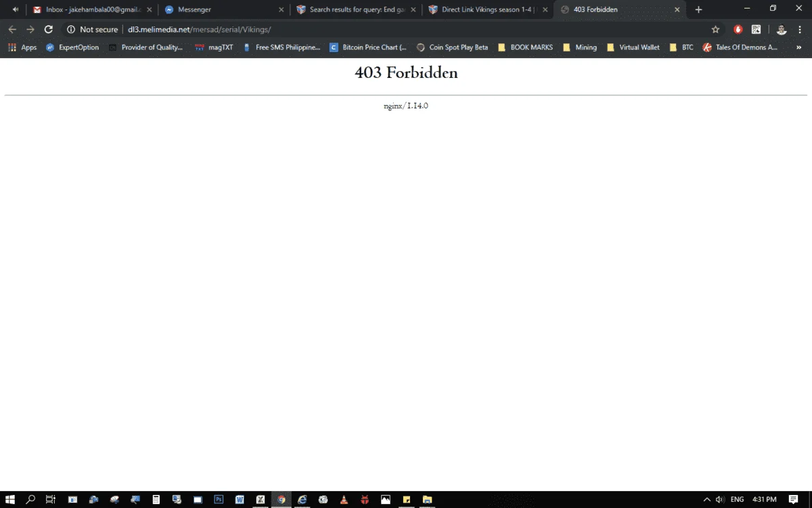Open Photoshop from the taskbar
This screenshot has height=508, width=812.
coord(219,500)
